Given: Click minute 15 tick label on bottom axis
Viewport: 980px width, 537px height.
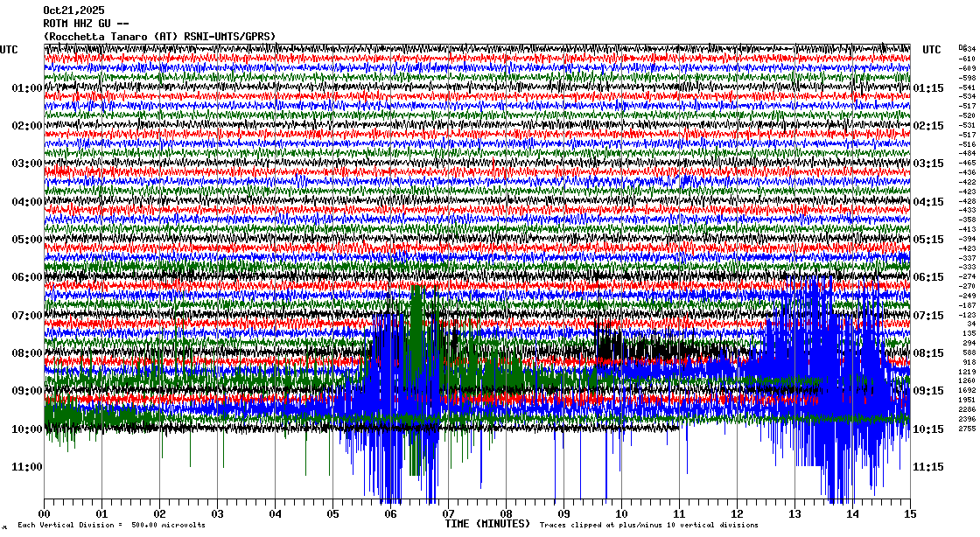Looking at the screenshot, I should click(x=909, y=514).
